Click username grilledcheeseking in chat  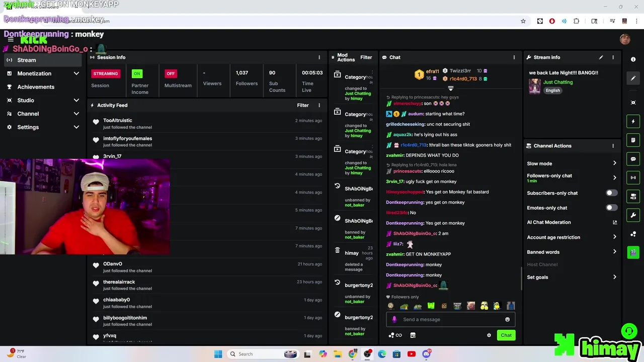(406, 124)
